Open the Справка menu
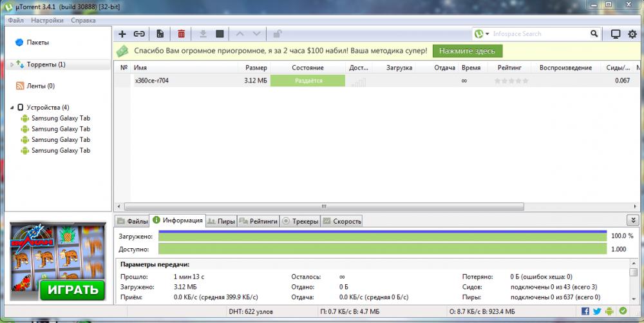Screen dimensions: 644x323 point(83,20)
